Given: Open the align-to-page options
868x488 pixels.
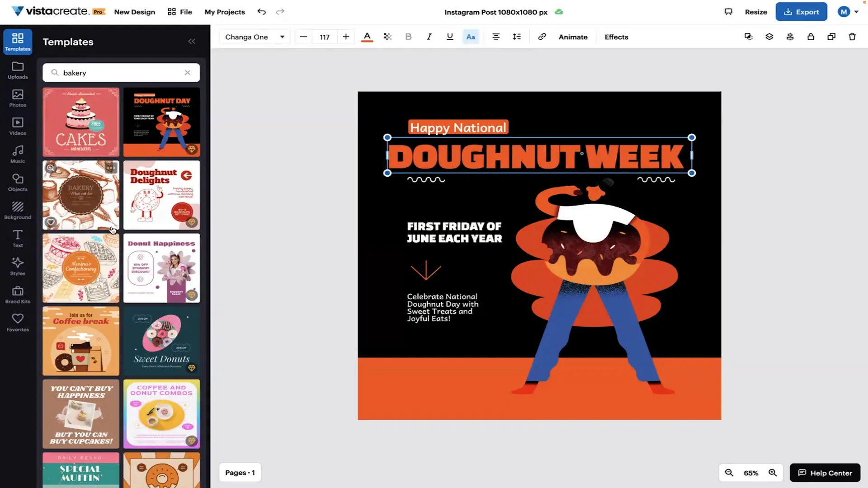Looking at the screenshot, I should click(x=790, y=37).
